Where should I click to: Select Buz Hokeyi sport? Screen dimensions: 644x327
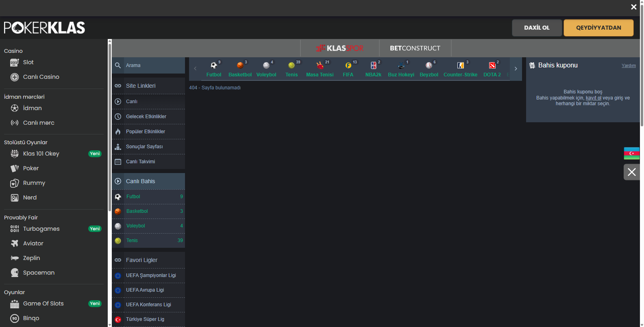[401, 69]
